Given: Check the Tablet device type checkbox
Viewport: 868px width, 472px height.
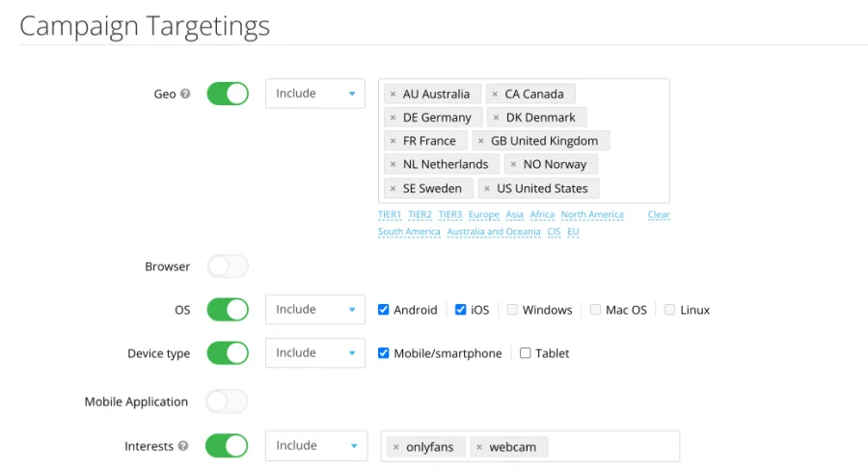Looking at the screenshot, I should (x=526, y=353).
